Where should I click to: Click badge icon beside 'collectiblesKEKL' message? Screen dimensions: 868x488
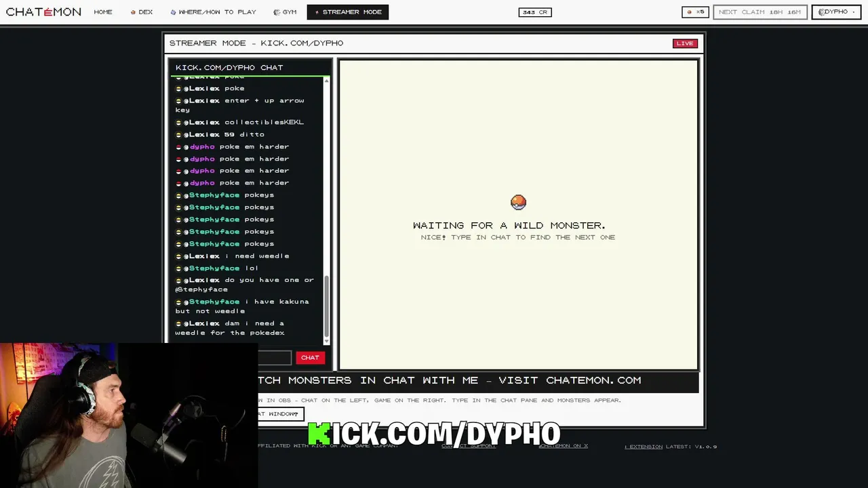[x=178, y=122]
